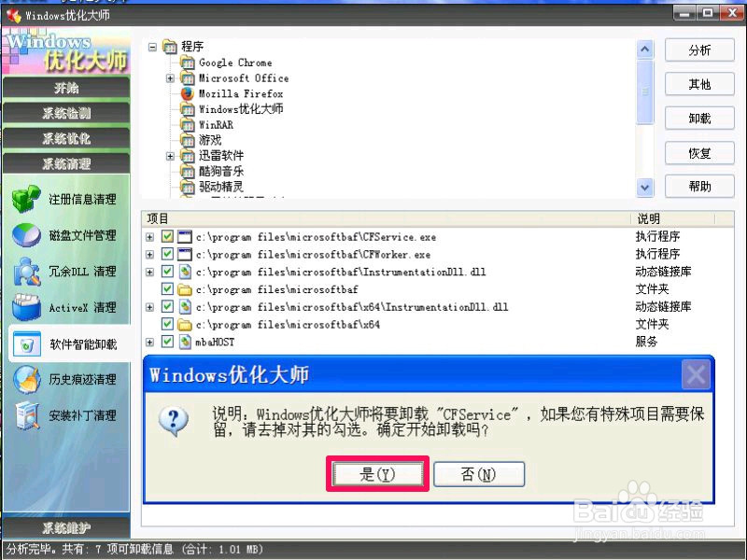This screenshot has width=747, height=560.
Task: Click the title bar Windows优化大师 app icon
Action: click(14, 16)
